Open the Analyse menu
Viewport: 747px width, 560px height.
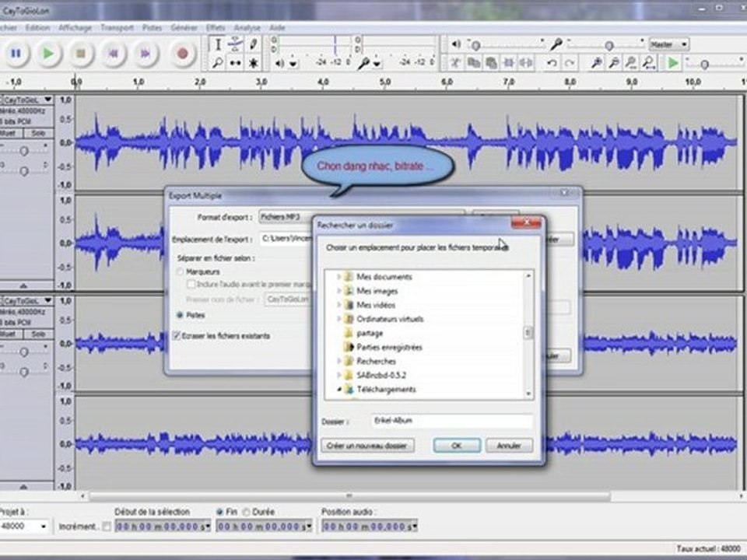(247, 28)
